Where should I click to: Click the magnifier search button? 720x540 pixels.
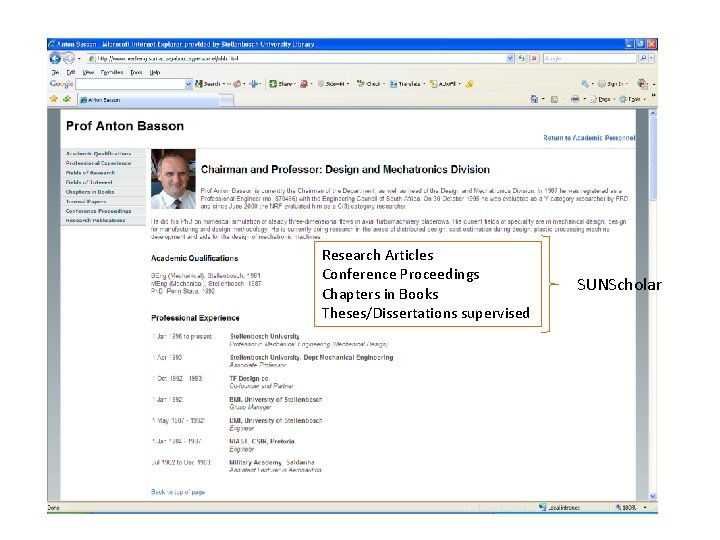tap(643, 58)
